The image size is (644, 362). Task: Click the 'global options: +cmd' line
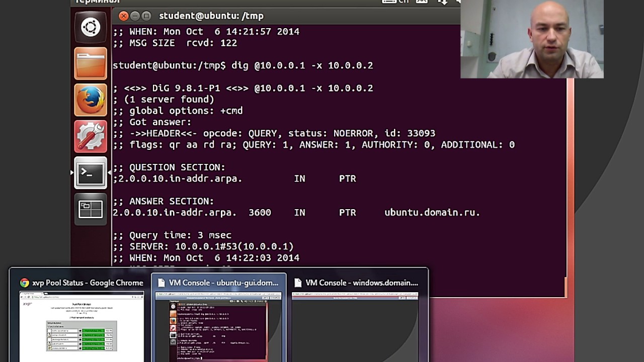178,111
